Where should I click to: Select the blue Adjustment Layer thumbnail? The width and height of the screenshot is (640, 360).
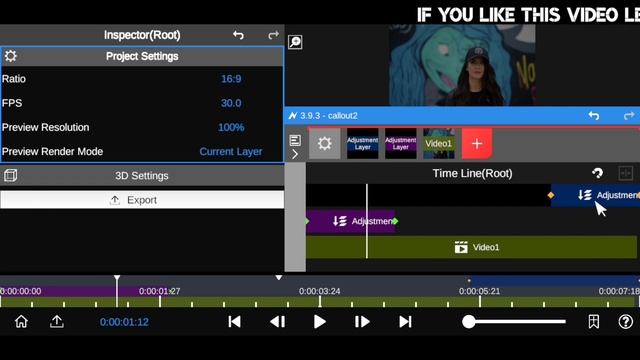(x=362, y=144)
